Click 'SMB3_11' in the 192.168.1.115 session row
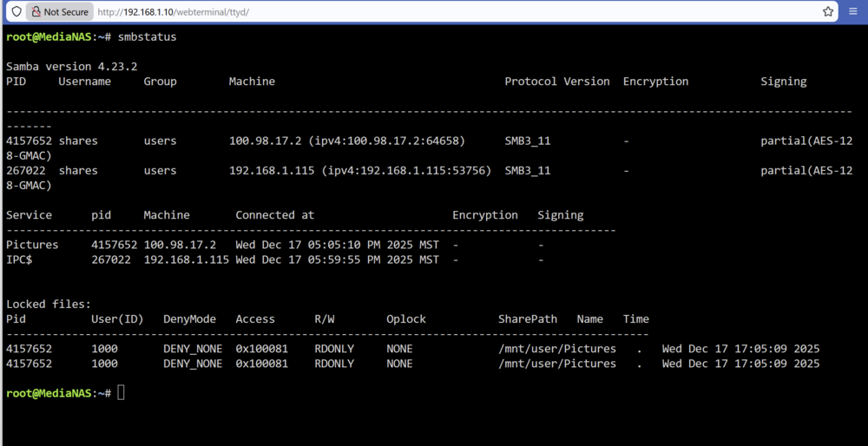 [x=528, y=171]
